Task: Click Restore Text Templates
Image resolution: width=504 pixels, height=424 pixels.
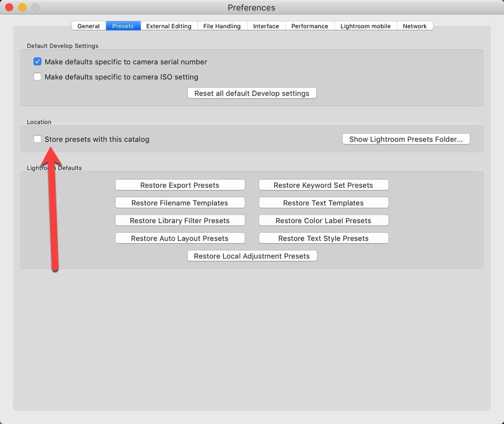Action: (323, 203)
